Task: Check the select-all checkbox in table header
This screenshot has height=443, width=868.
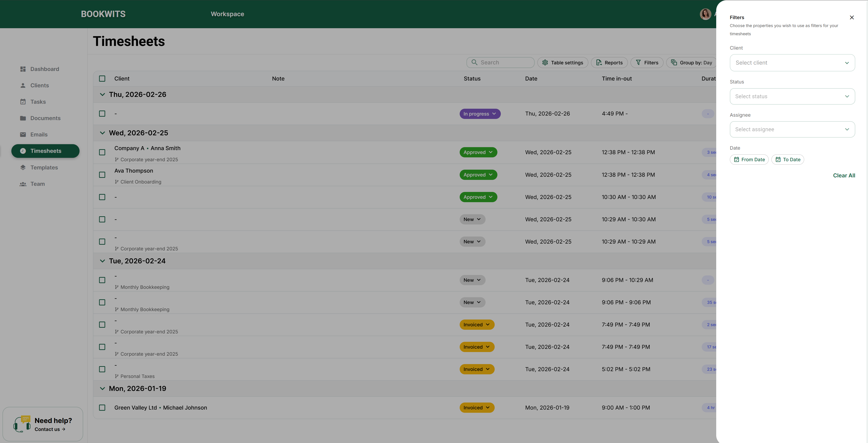Action: tap(102, 78)
